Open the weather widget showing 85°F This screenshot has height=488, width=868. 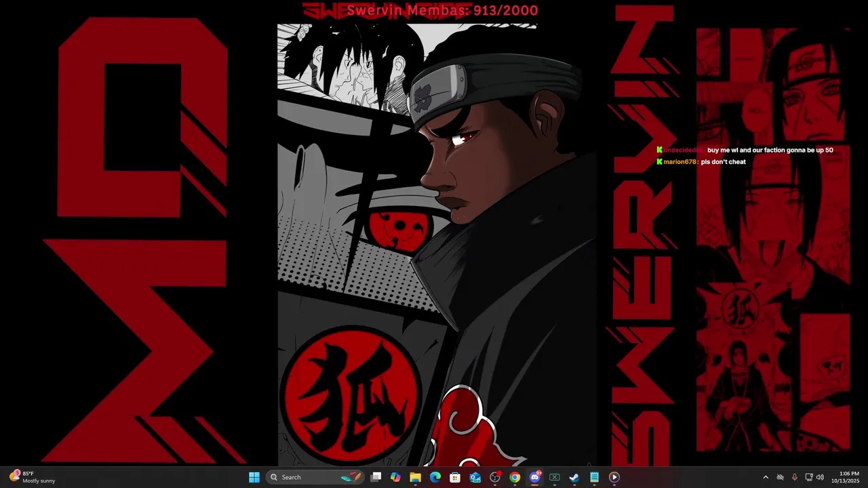33,477
